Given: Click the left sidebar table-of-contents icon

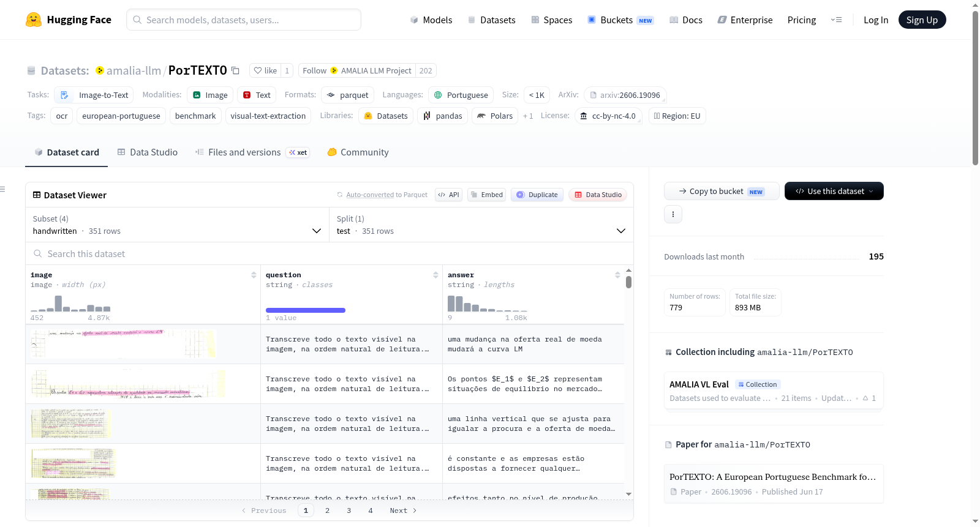Looking at the screenshot, I should pyautogui.click(x=2, y=189).
